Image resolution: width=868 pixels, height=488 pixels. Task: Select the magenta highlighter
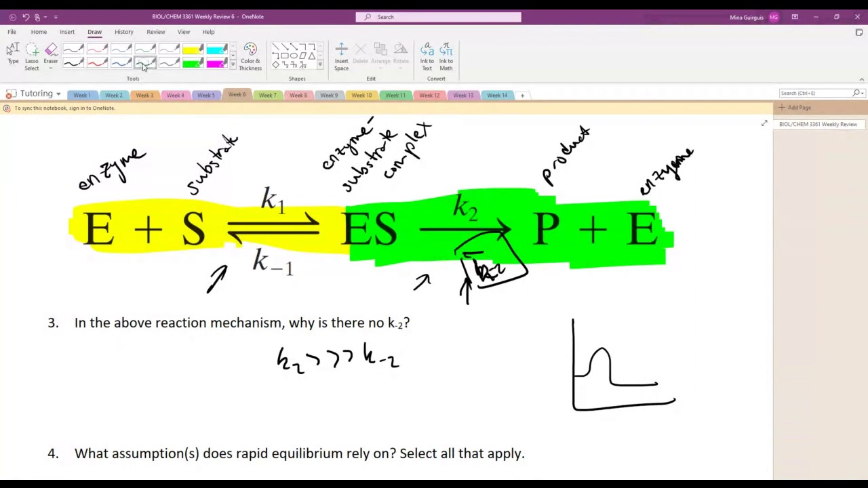[x=216, y=63]
